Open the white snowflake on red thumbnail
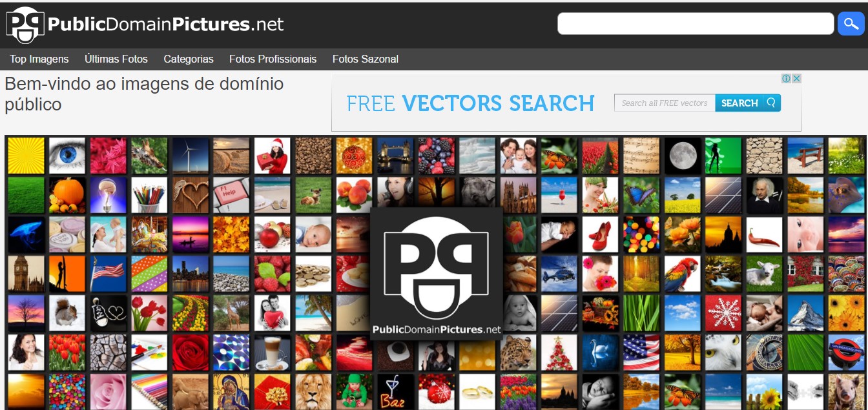This screenshot has height=410, width=868. pyautogui.click(x=723, y=313)
